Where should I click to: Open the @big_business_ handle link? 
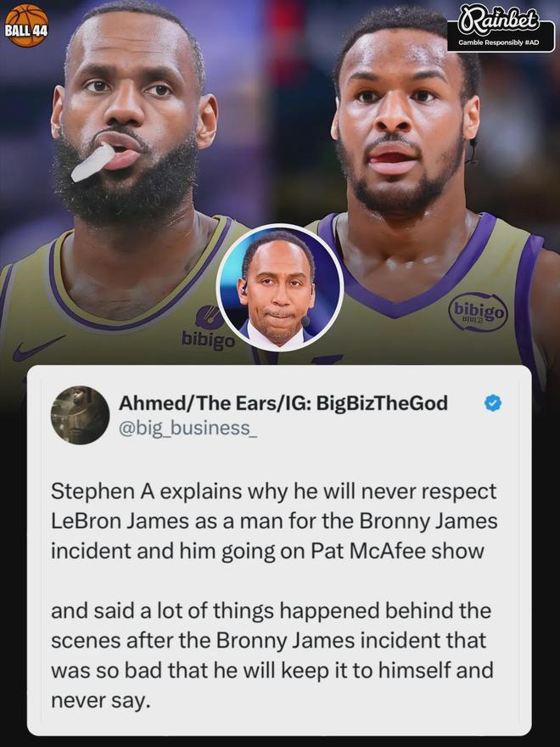[188, 429]
